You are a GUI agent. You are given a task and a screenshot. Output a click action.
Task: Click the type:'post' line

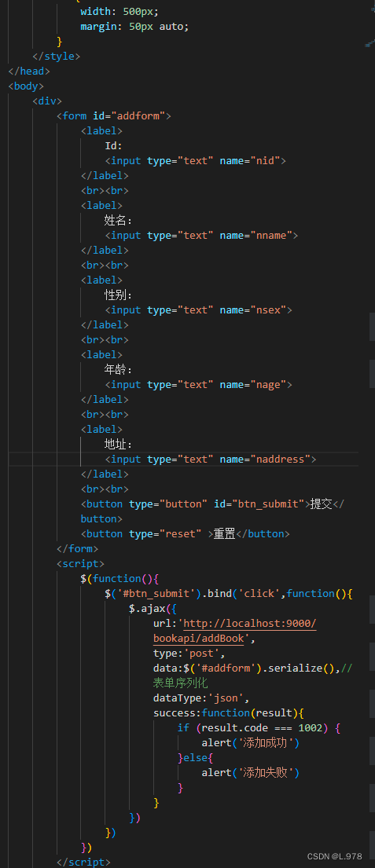189,654
